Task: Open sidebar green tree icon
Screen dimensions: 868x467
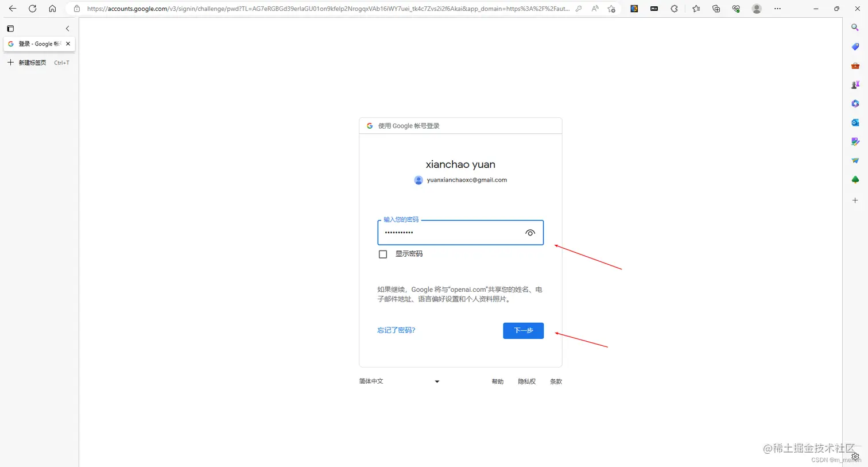Action: coord(855,180)
